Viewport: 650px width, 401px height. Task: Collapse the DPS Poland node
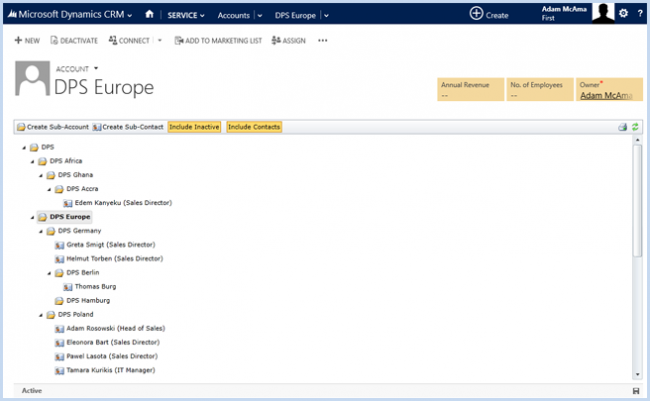[x=41, y=315]
